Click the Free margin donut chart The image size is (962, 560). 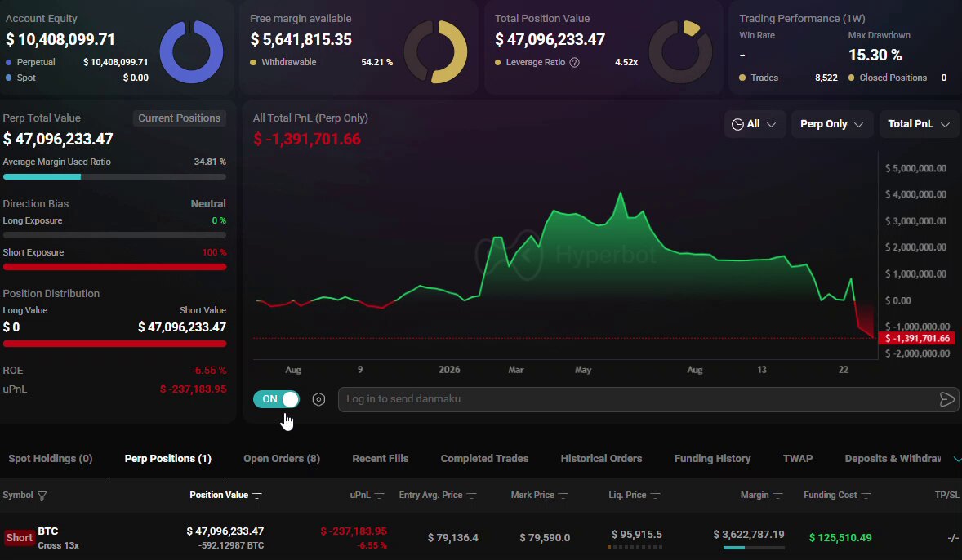pyautogui.click(x=435, y=51)
